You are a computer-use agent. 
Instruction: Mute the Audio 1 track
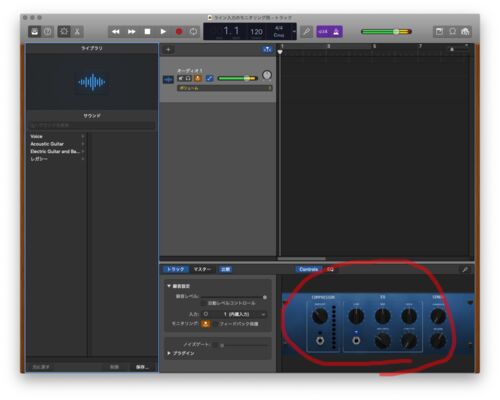click(181, 78)
